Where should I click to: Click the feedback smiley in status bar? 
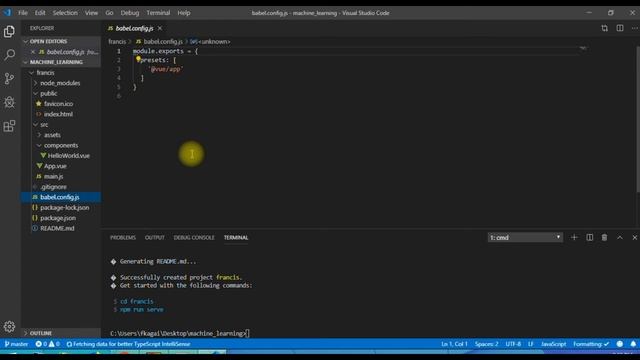[620, 344]
